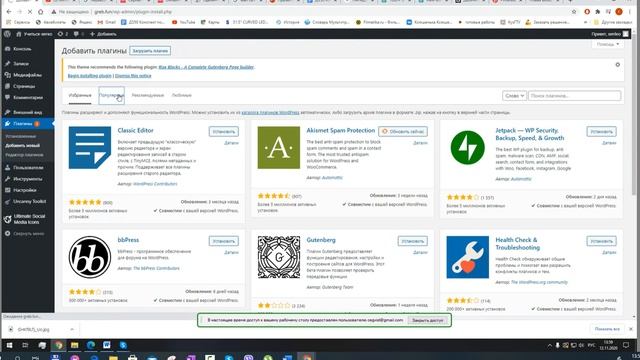Open the Windows Start menu
The width and height of the screenshot is (640, 360).
pyautogui.click(x=9, y=345)
